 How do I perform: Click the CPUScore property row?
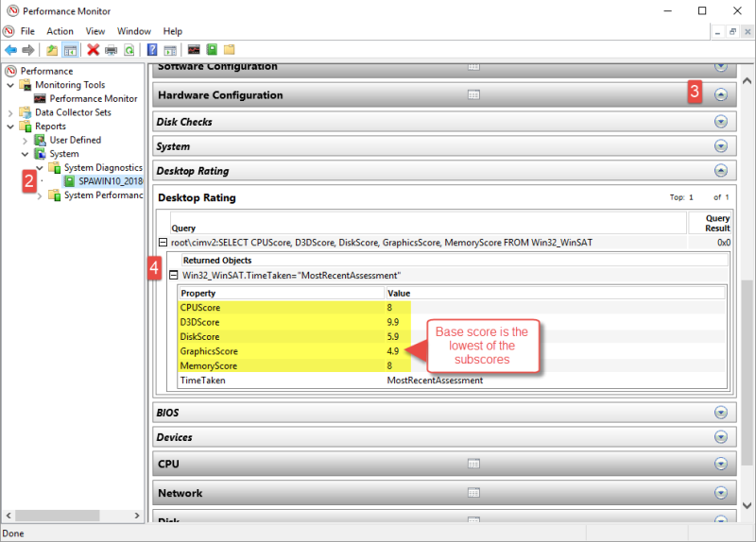pos(452,308)
